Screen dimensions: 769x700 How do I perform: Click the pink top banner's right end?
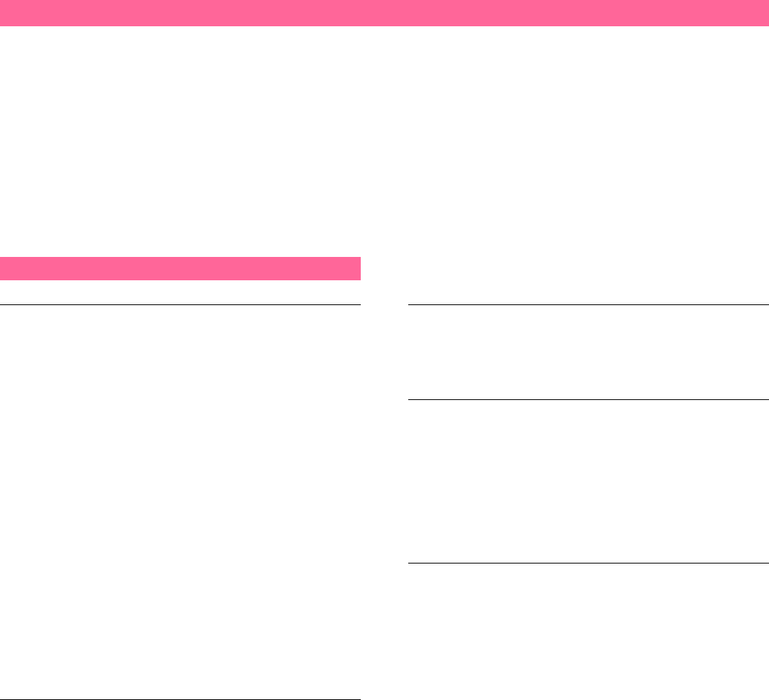[762, 12]
